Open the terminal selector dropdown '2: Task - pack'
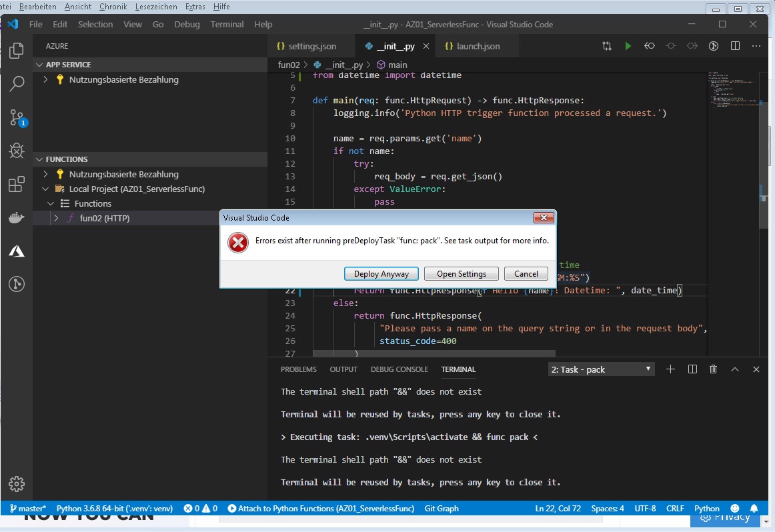Image resolution: width=775 pixels, height=532 pixels. pos(601,369)
